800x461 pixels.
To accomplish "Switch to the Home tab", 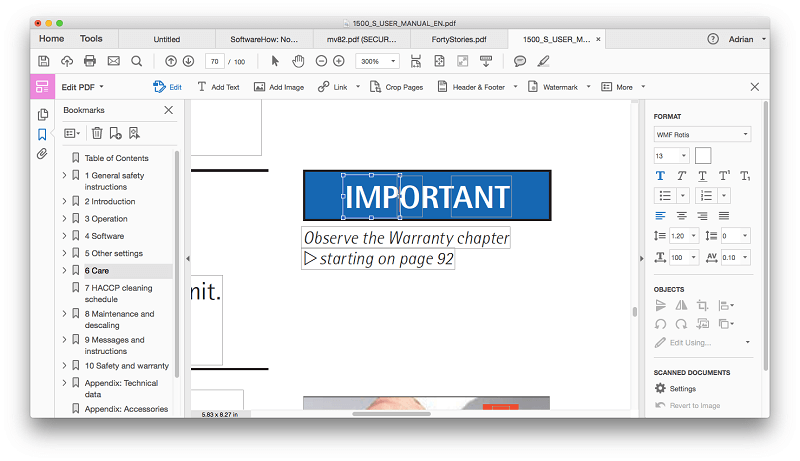I will (52, 39).
